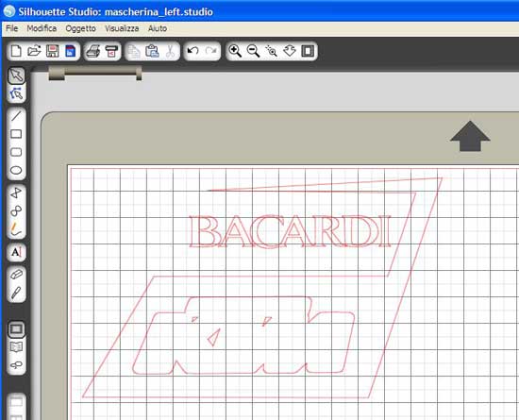Screen dimensions: 519x420
Task: Print the design with printer icon
Action: (x=93, y=51)
